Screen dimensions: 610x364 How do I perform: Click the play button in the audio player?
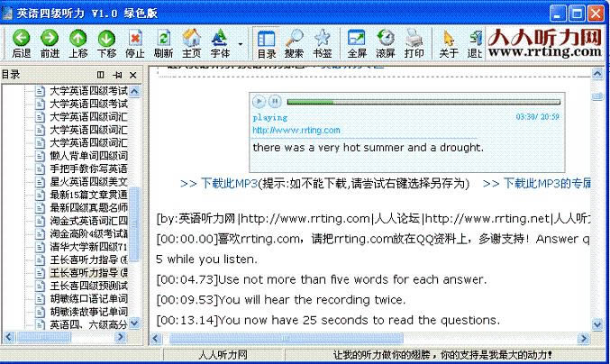[x=259, y=102]
